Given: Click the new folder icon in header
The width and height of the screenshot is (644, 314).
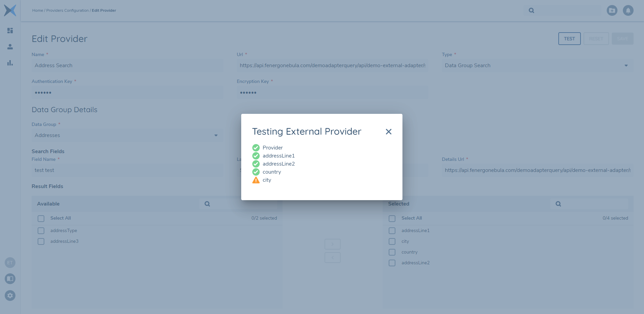Looking at the screenshot, I should [612, 10].
